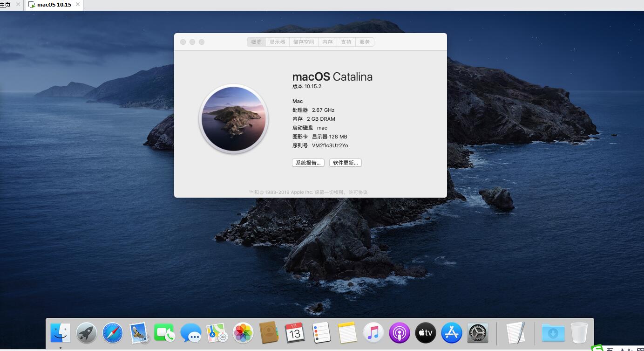Open Downloads folder in Dock
This screenshot has width=644, height=351.
553,333
